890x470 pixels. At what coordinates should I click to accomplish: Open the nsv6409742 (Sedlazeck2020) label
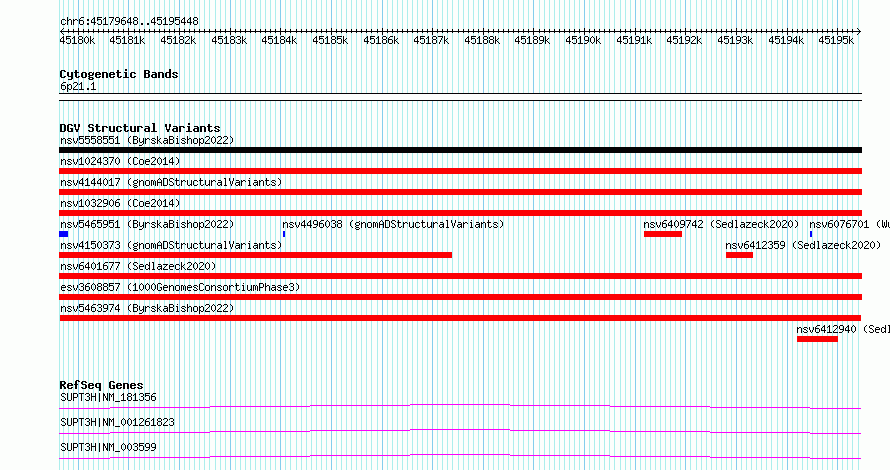[x=721, y=224]
